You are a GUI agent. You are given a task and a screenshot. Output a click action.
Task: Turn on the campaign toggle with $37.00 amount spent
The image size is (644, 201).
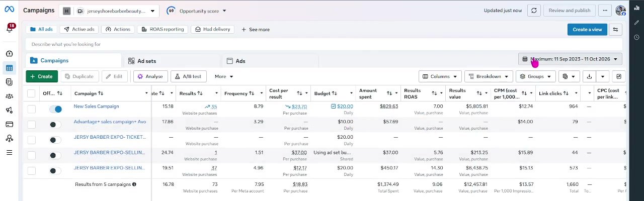coord(55,155)
